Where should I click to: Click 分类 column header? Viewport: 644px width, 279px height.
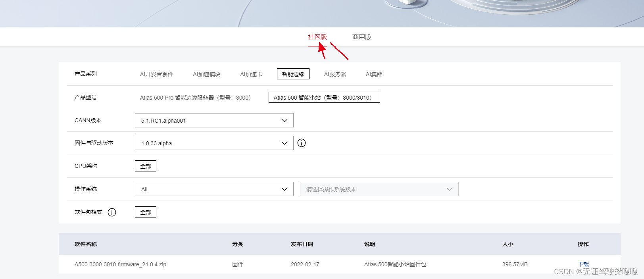(238, 244)
